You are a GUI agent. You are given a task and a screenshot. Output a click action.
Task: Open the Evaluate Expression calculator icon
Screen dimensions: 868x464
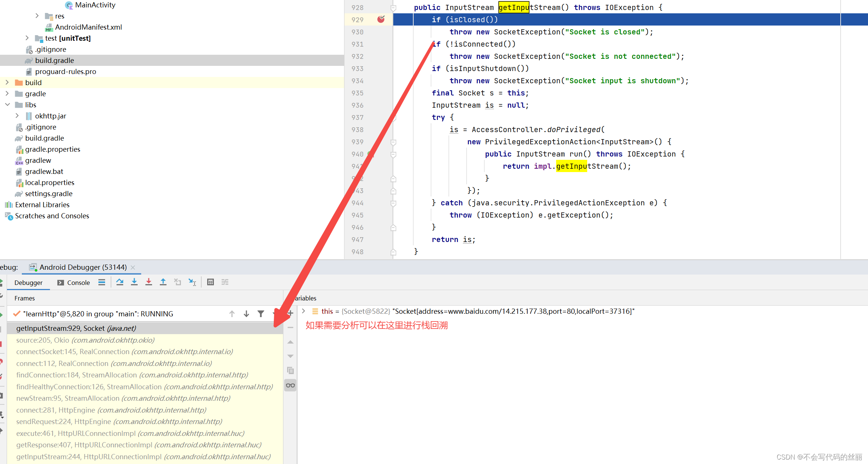[x=211, y=282]
